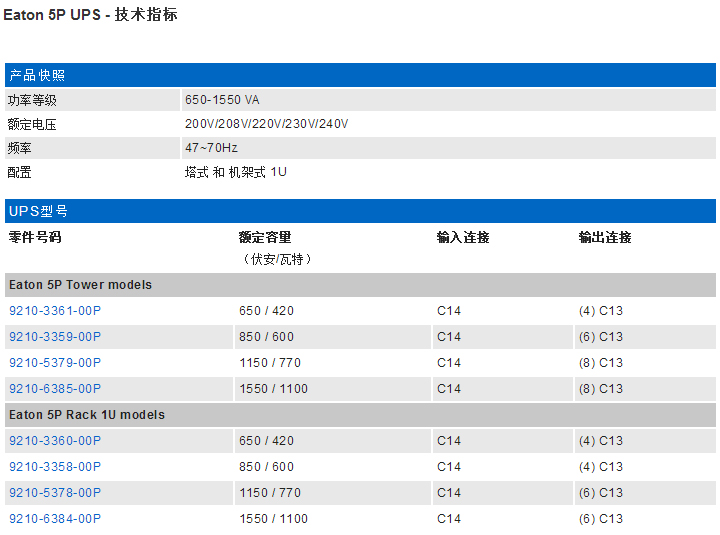Click the 输入连接 column header

(463, 238)
